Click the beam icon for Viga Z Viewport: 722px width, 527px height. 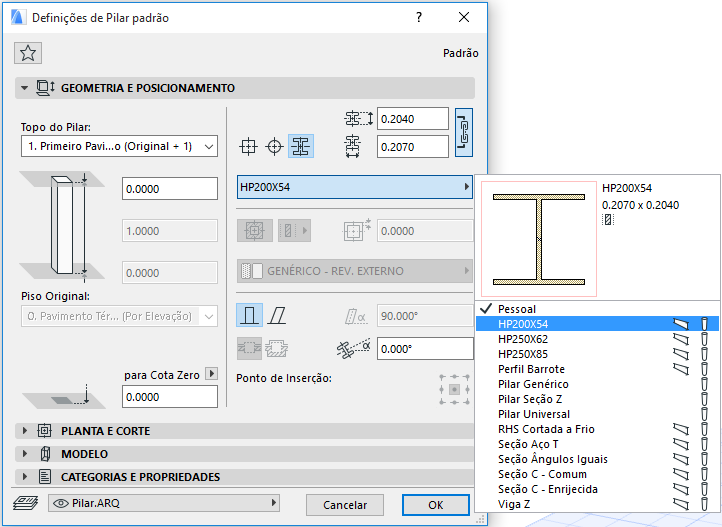(681, 504)
